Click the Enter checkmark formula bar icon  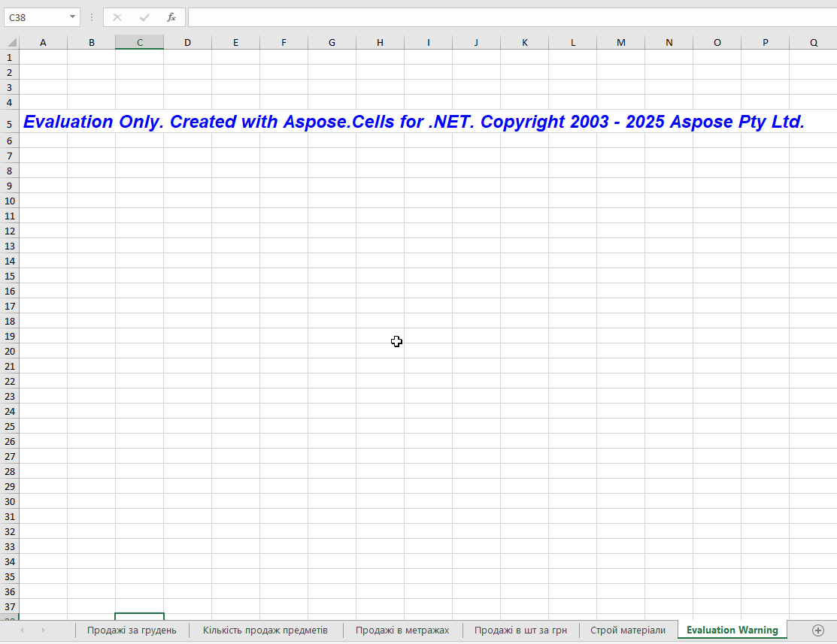[x=144, y=17]
